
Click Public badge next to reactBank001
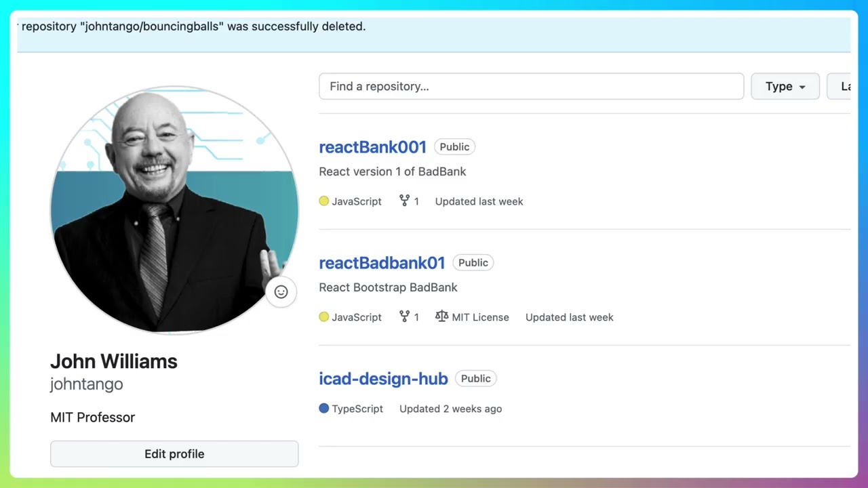point(454,147)
